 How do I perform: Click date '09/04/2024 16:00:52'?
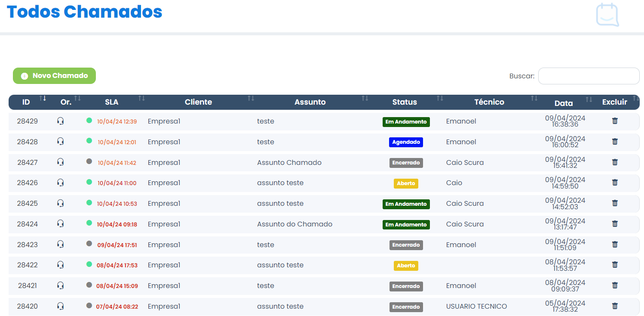point(565,142)
